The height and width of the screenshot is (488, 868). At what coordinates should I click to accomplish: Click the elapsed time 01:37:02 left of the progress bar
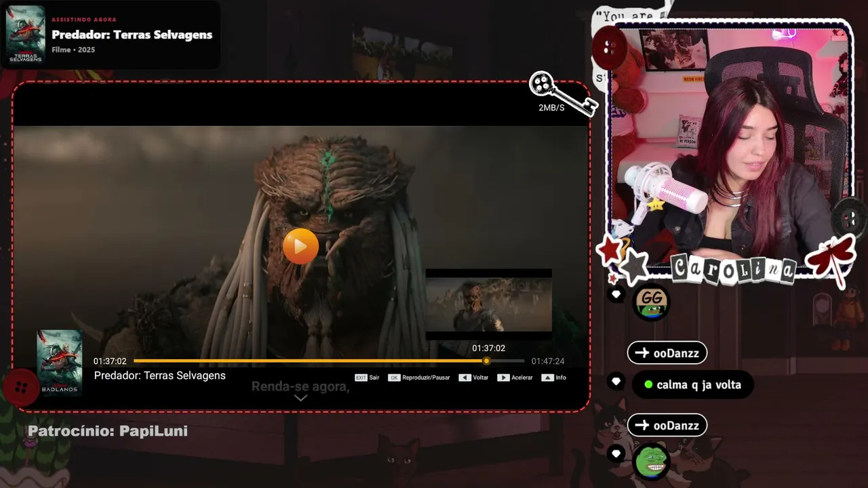[x=110, y=361]
